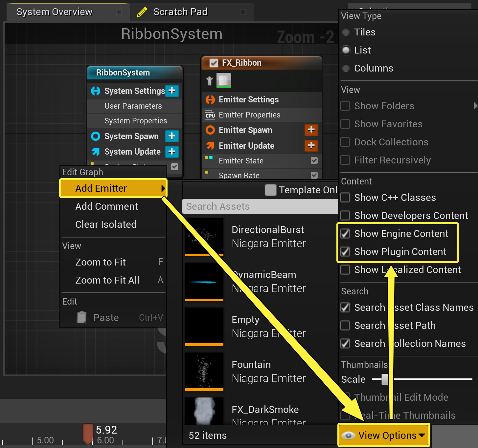Screen dimensions: 478x448
Task: Expand the View Options dropdown
Action: [383, 435]
